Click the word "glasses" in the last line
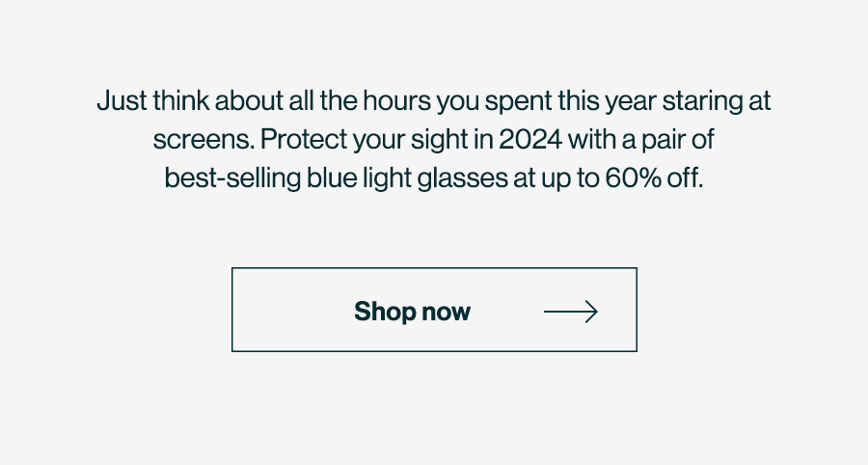Image resolution: width=868 pixels, height=465 pixels. click(x=462, y=178)
